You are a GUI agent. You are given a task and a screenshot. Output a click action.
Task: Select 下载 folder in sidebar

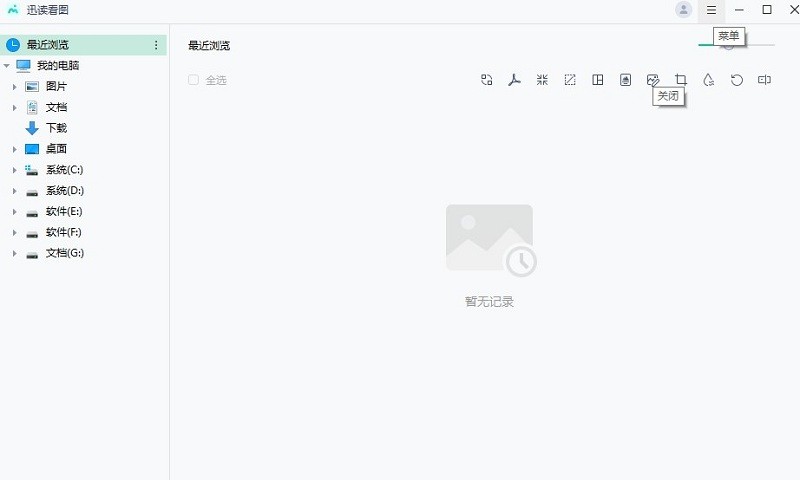point(55,128)
